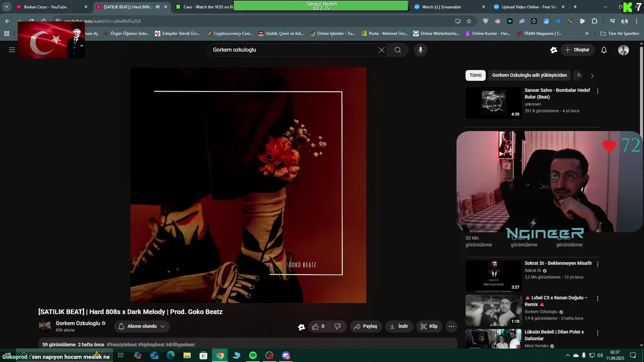This screenshot has width=644, height=362.
Task: Go back with browser back arrow
Action: (x=7, y=21)
